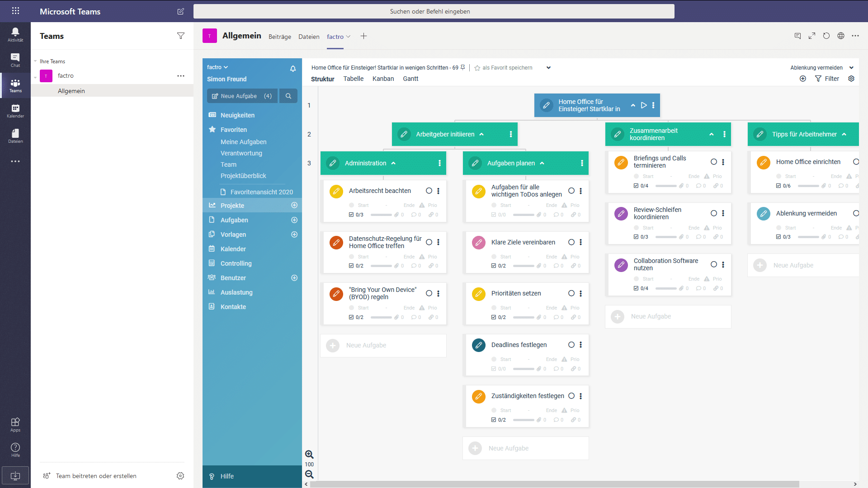Collapse the Administration node
The width and height of the screenshot is (868, 488).
pyautogui.click(x=393, y=163)
